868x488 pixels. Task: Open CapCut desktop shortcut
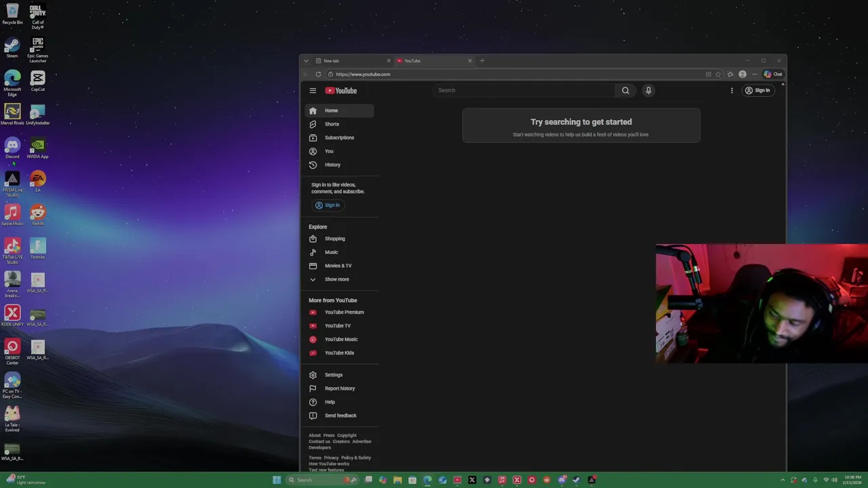[37, 81]
